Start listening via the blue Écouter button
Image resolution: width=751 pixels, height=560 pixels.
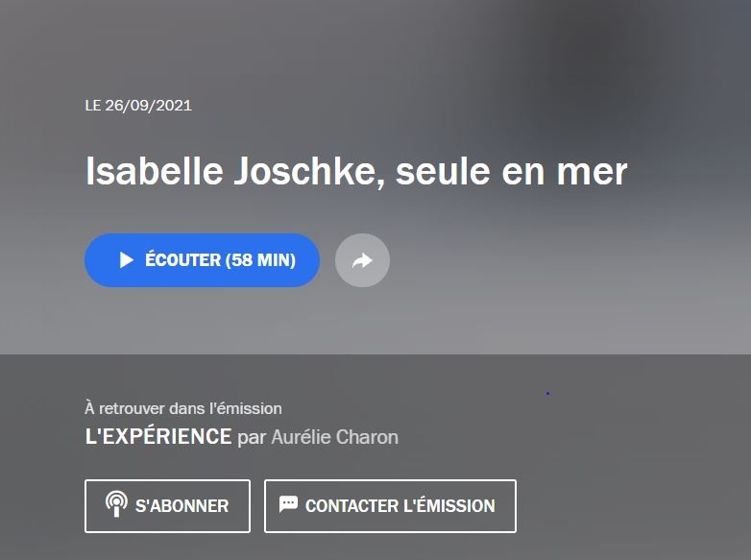click(x=202, y=260)
